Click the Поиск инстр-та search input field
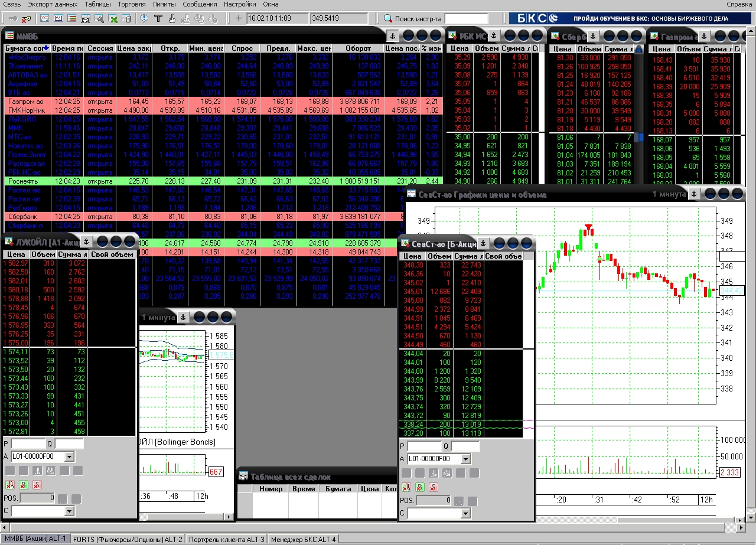Image resolution: width=756 pixels, height=545 pixels. (x=466, y=18)
